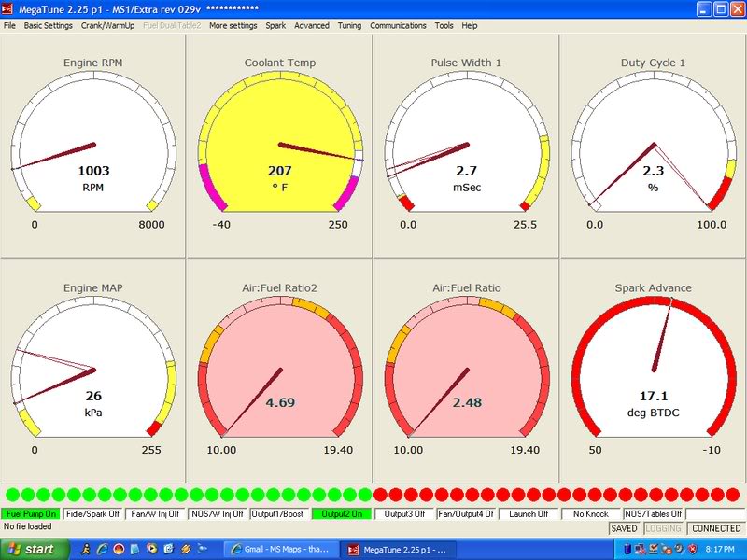Click the Launch Off indicator
Viewport: 747px width, 560px height.
pos(529,514)
